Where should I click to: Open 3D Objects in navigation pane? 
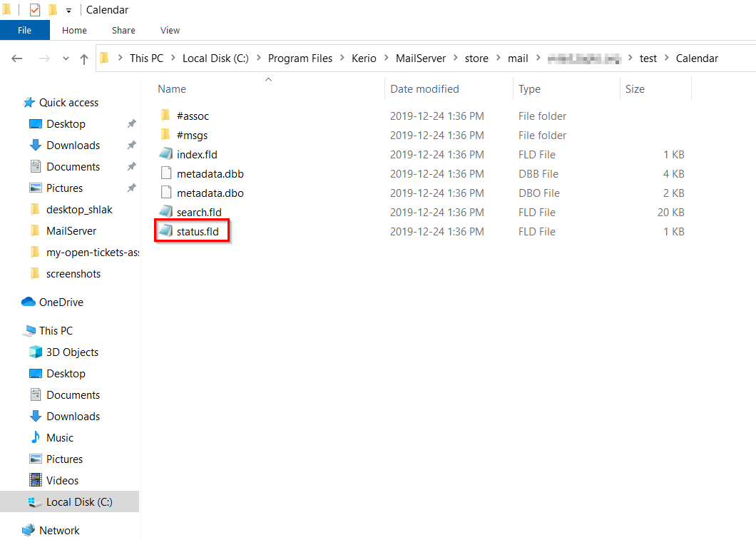pos(72,352)
